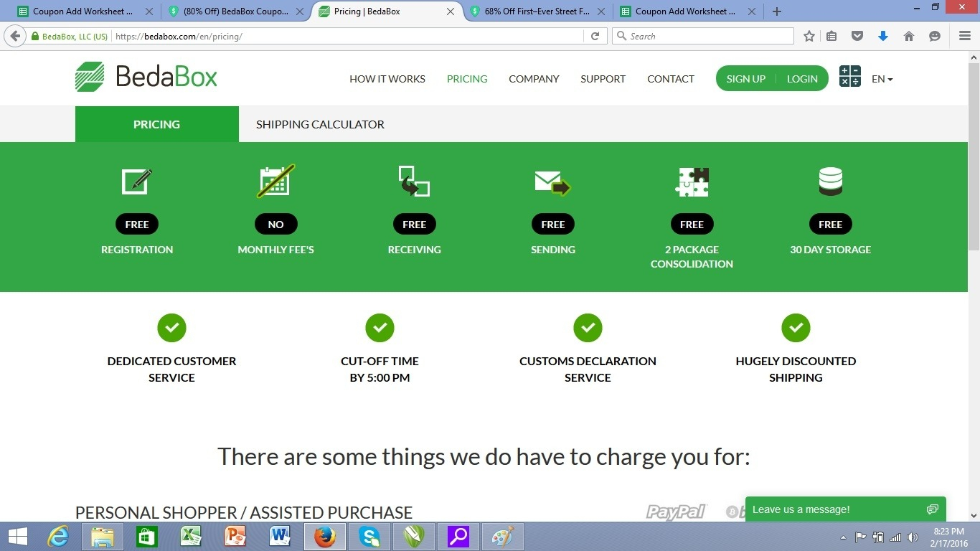The image size is (980, 551).
Task: Click the Hugely Discounted Shipping checkmark icon
Action: [x=796, y=328]
